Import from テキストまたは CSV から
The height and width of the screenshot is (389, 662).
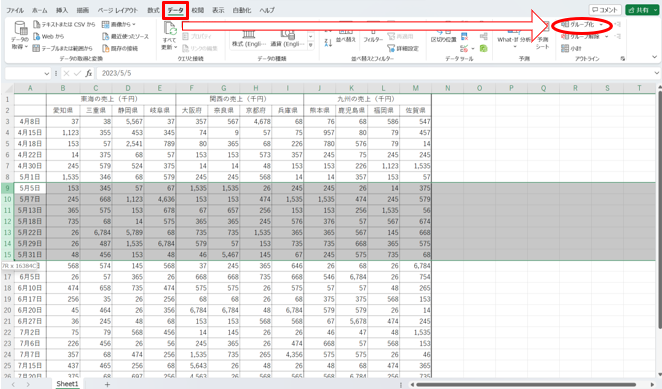click(64, 24)
